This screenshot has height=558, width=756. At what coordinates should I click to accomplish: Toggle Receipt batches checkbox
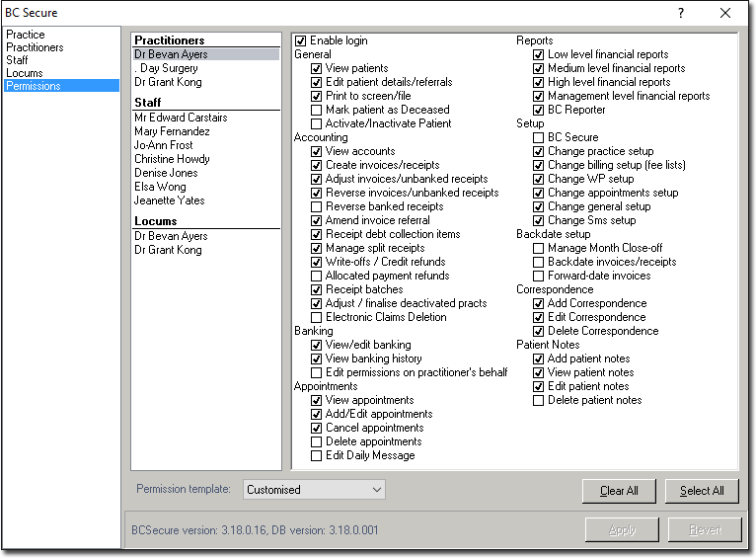point(316,289)
